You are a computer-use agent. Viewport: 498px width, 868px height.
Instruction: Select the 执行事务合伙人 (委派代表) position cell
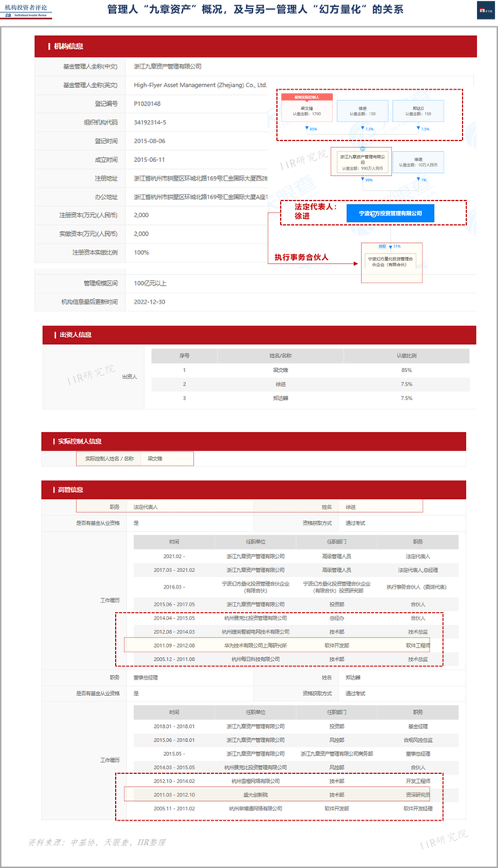(417, 587)
